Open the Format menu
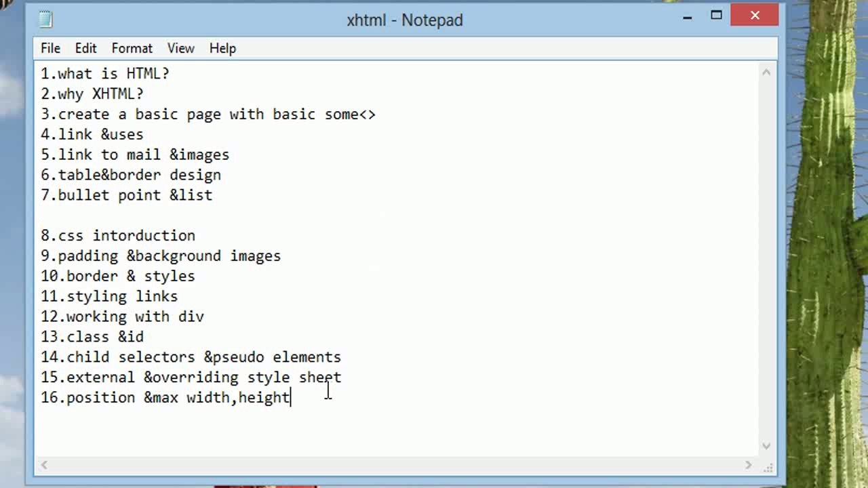This screenshot has width=868, height=488. point(132,48)
